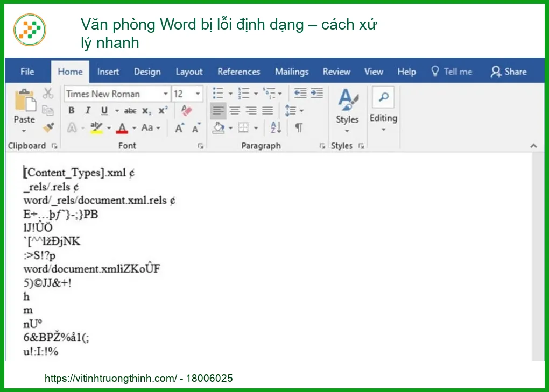Viewport: 549px width, 392px height.
Task: Toggle Subscript formatting
Action: [147, 111]
